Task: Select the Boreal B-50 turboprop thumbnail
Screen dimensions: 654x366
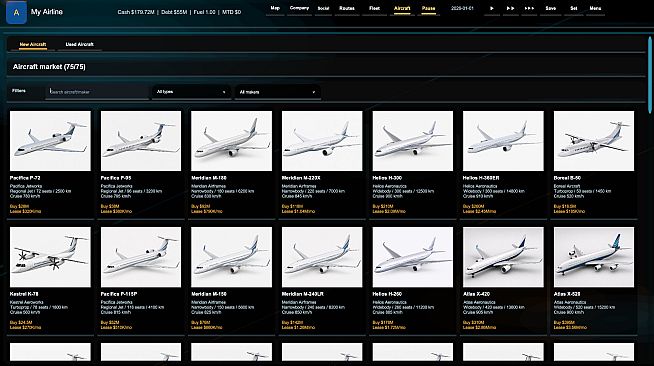Action: coord(594,141)
